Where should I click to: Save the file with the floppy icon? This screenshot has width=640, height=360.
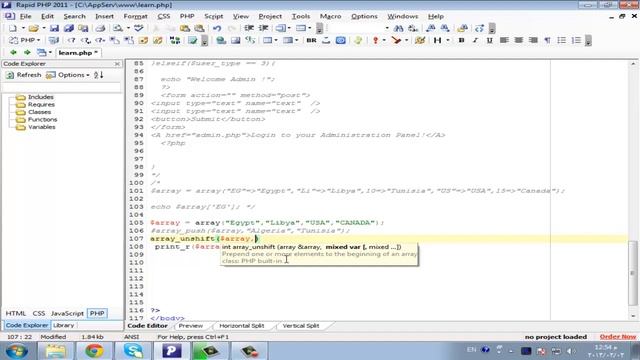point(54,28)
